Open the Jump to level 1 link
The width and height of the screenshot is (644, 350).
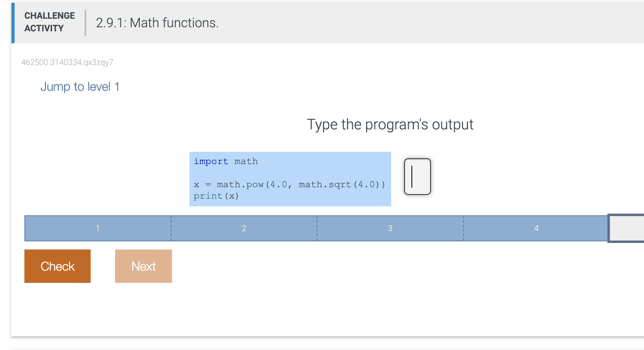tap(80, 86)
